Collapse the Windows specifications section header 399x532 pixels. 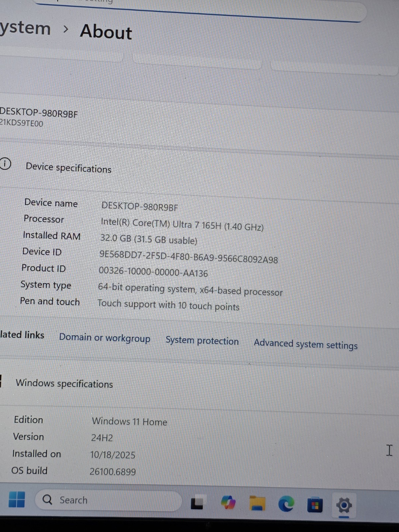[x=64, y=383]
